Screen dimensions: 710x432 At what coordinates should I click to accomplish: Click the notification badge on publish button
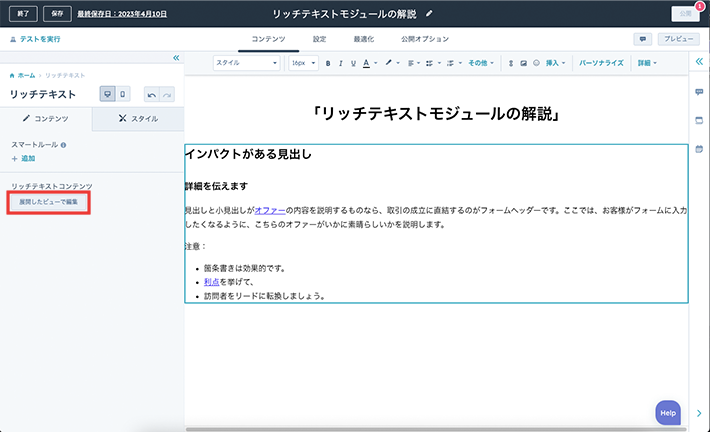click(x=700, y=6)
